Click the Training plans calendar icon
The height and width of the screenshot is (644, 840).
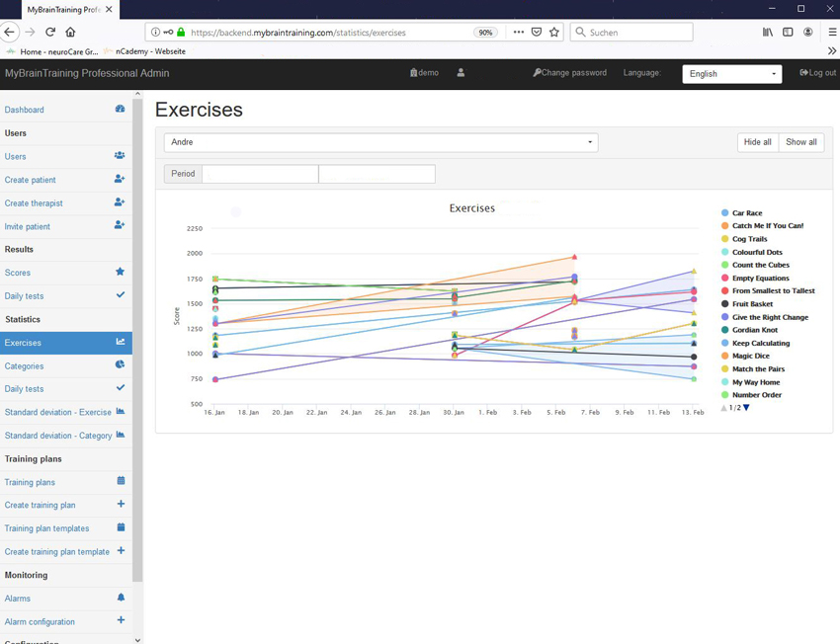121,481
